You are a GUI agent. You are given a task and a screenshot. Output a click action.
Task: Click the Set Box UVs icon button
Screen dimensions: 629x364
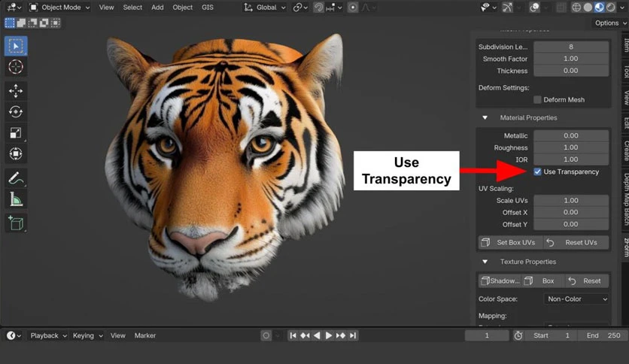coord(510,242)
